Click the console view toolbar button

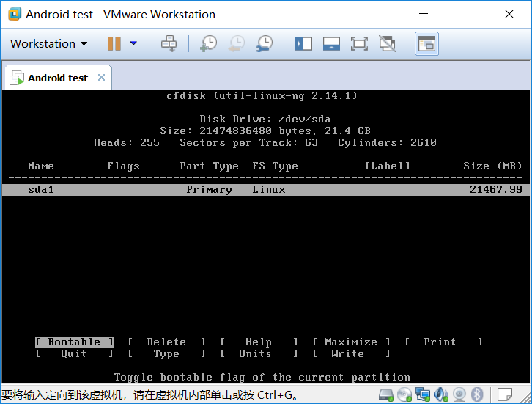426,44
